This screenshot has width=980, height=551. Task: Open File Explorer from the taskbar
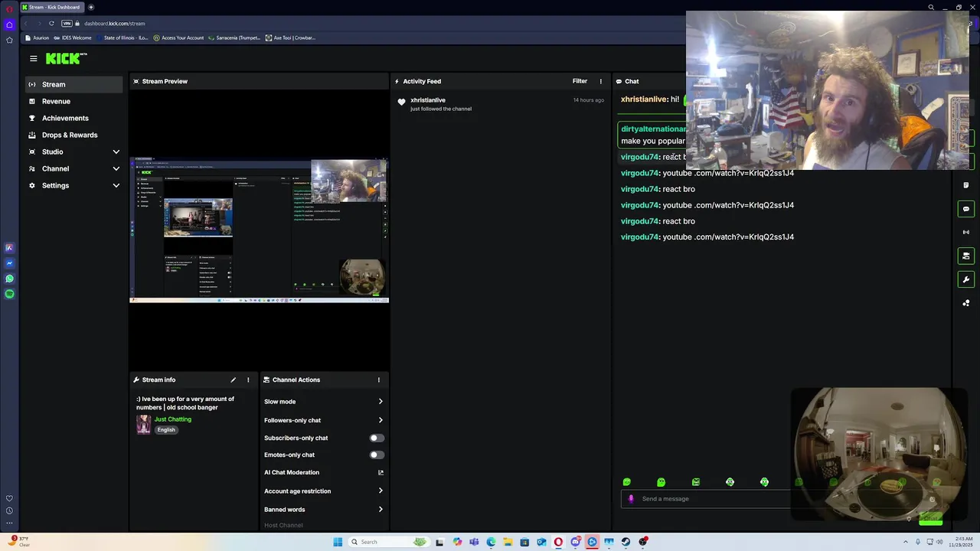[508, 542]
